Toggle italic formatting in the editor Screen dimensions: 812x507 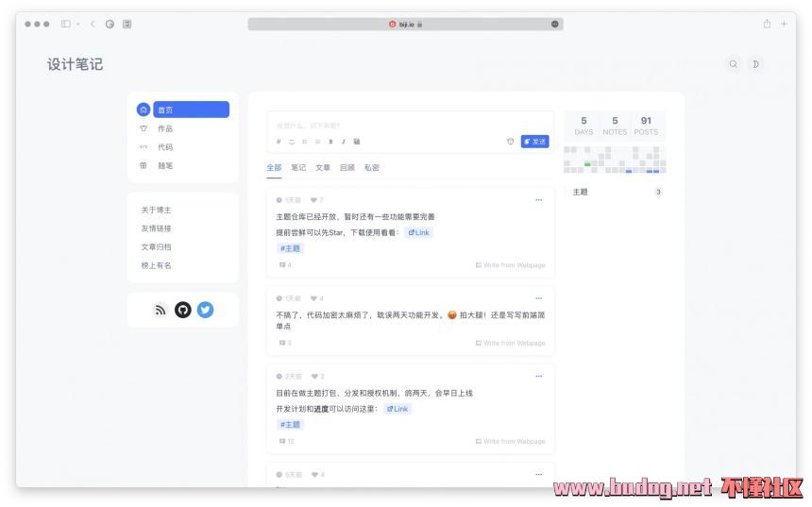point(344,142)
